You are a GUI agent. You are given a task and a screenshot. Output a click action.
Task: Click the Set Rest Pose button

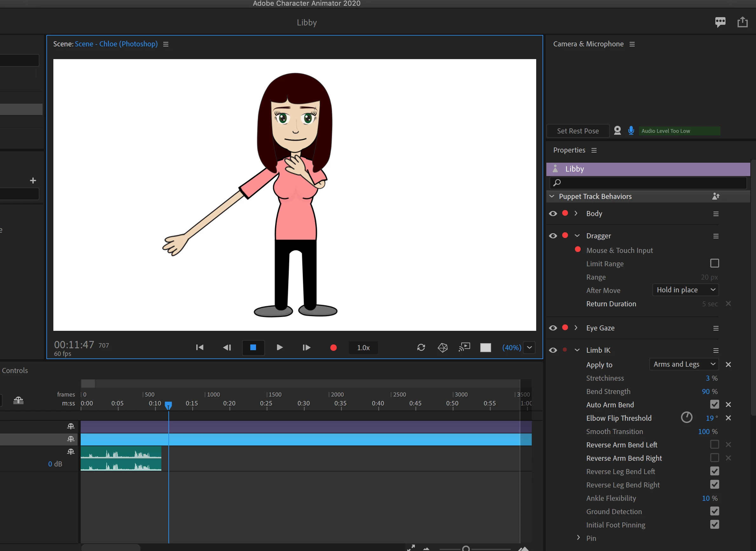[x=578, y=131]
